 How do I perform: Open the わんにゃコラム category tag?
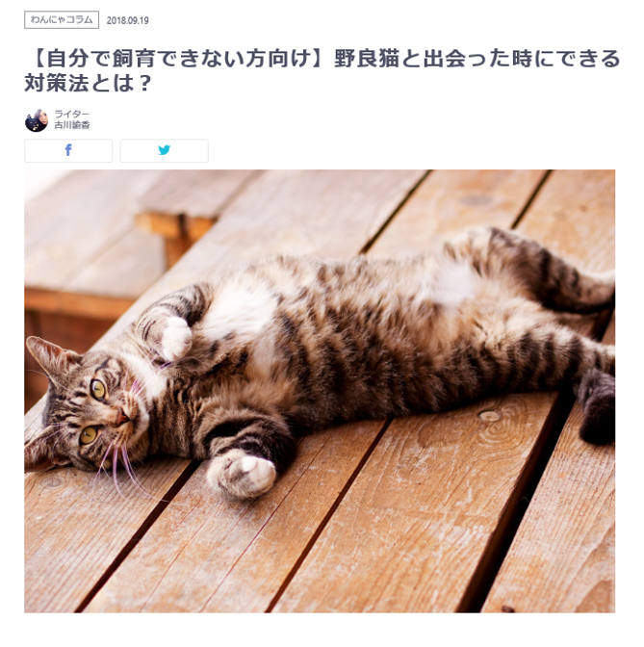(x=62, y=20)
